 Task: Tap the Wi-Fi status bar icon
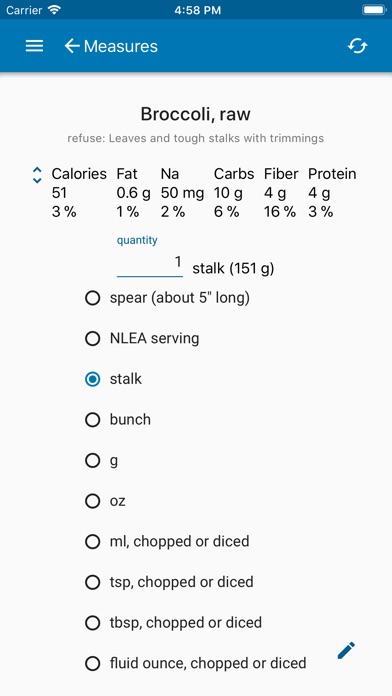point(55,10)
